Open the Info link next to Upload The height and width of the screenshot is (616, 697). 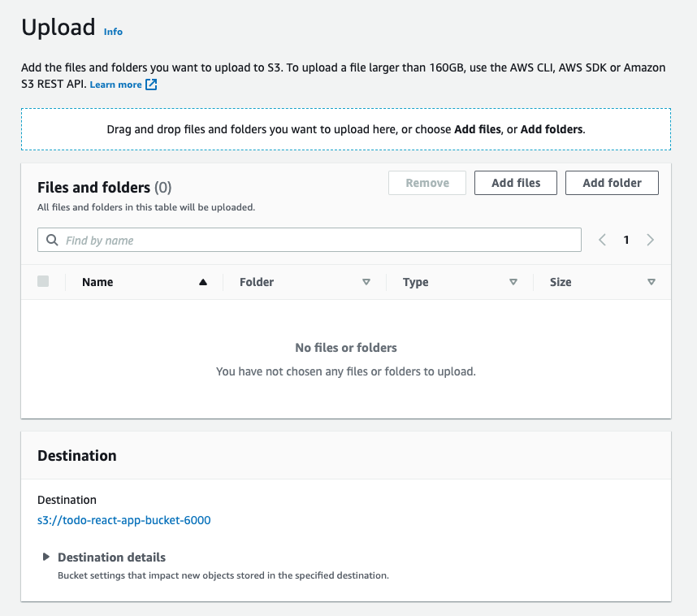click(x=113, y=32)
